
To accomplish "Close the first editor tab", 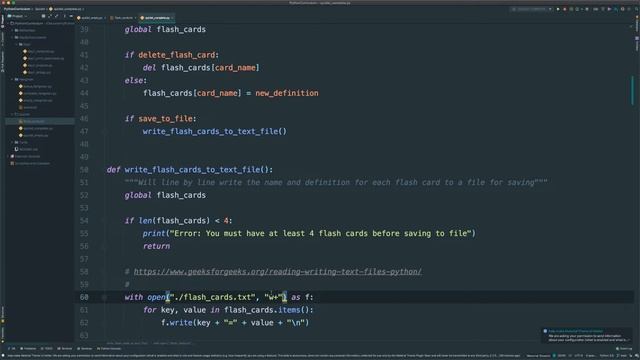I will (x=105, y=18).
